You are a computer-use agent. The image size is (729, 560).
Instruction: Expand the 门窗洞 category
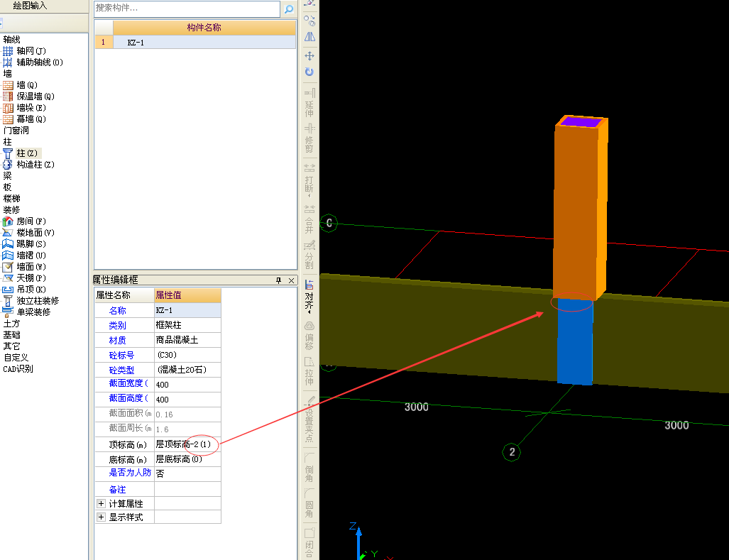point(16,130)
